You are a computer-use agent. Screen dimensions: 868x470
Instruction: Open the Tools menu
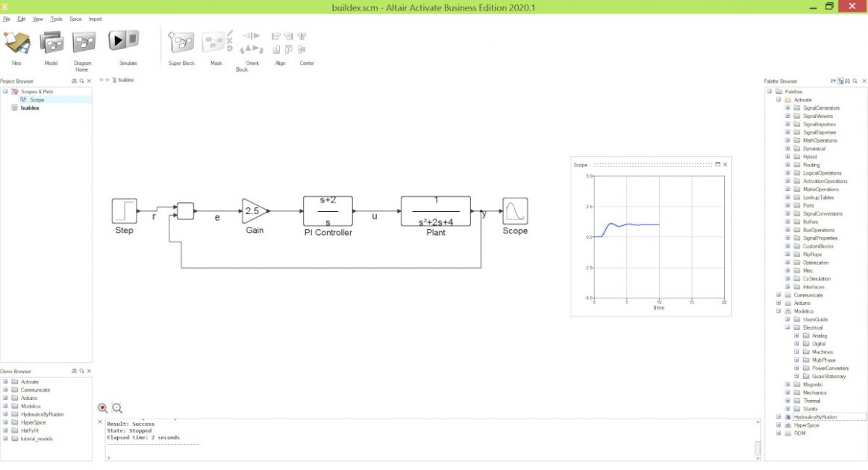56,19
